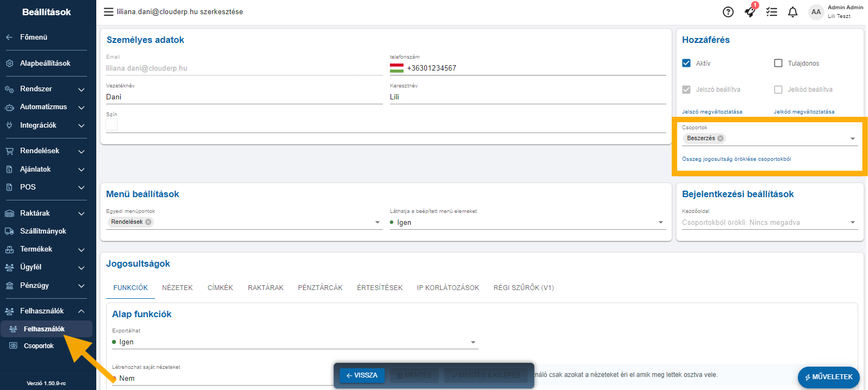Toggle the Tulajdonos checkbox
Image resolution: width=868 pixels, height=390 pixels.
coord(778,63)
